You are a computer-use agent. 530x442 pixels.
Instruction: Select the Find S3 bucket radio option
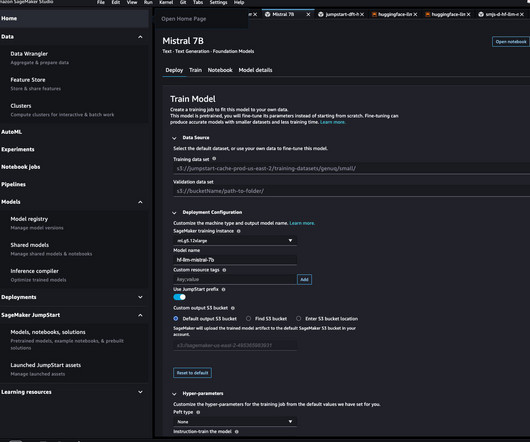pos(248,318)
